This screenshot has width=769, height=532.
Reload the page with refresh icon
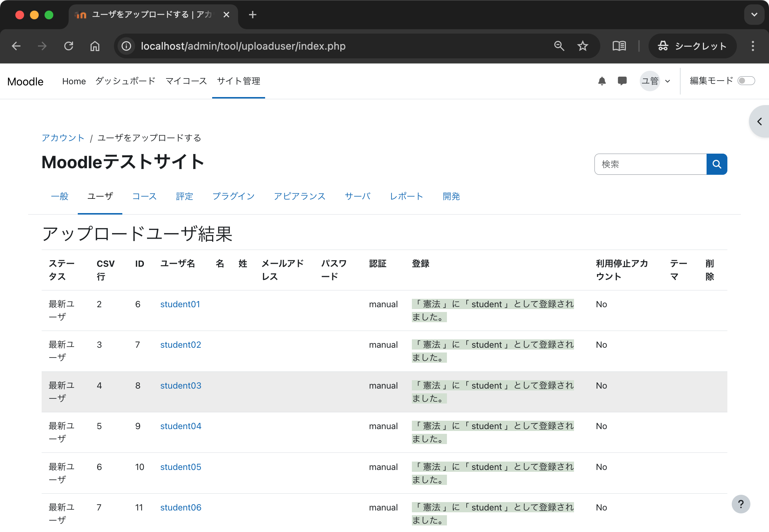tap(69, 46)
